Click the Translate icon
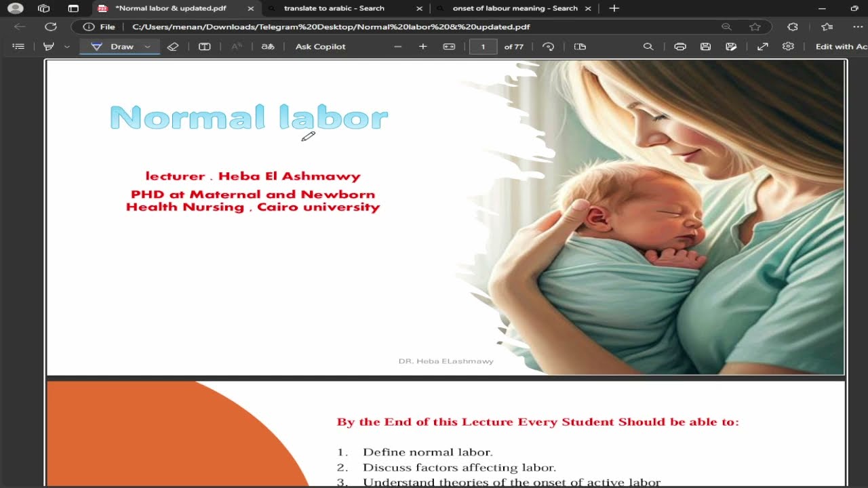The image size is (868, 488). tap(268, 47)
